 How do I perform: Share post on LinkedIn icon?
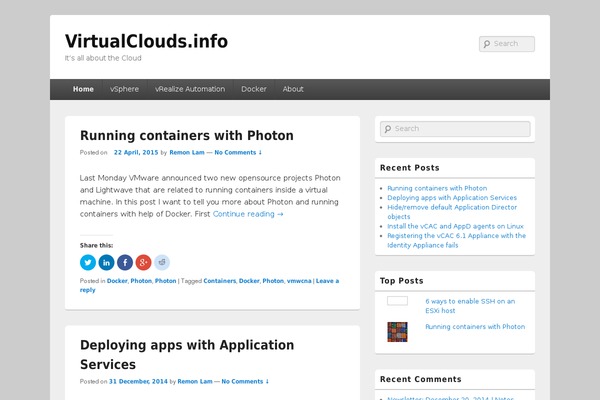click(106, 262)
